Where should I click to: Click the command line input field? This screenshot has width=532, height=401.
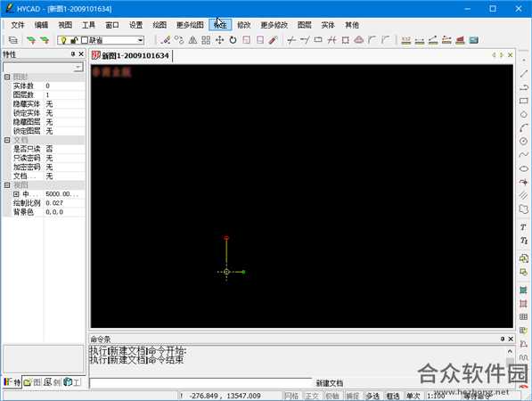click(201, 383)
